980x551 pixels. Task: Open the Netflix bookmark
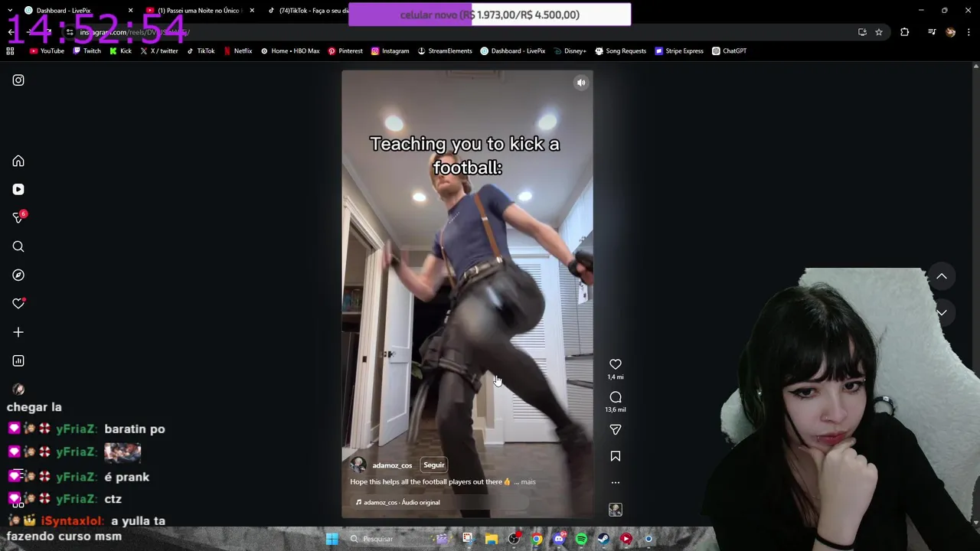[x=238, y=51]
